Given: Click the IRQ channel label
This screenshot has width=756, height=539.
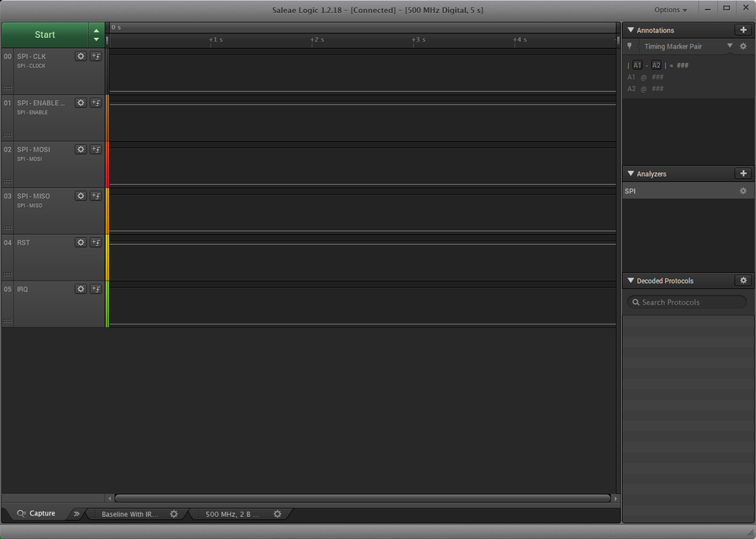Looking at the screenshot, I should (x=22, y=289).
